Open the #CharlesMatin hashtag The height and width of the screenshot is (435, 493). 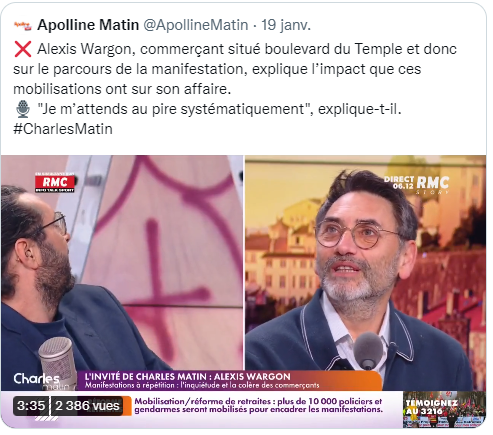tap(63, 129)
